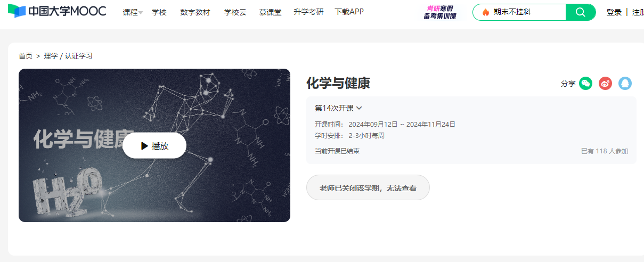This screenshot has height=262, width=644.
Task: Click the 下载APP link
Action: click(x=349, y=12)
